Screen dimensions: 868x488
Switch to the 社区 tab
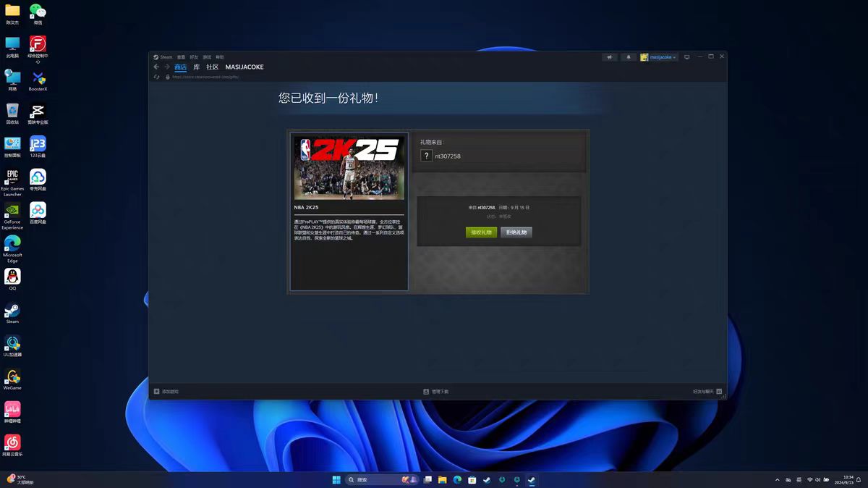coord(210,67)
